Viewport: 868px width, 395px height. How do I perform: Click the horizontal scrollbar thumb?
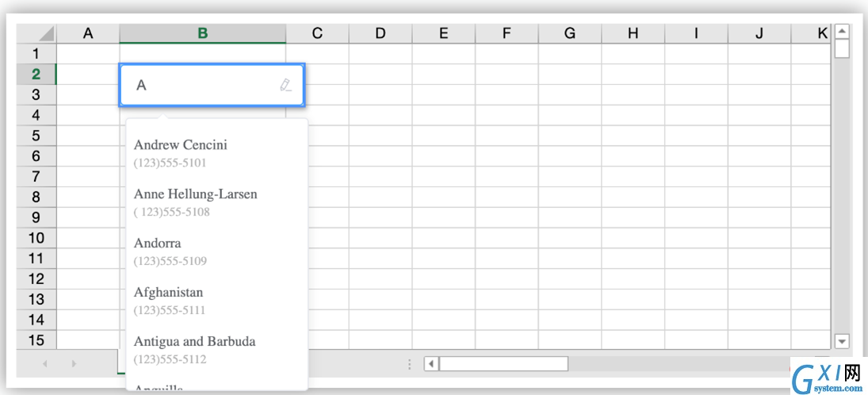(503, 364)
